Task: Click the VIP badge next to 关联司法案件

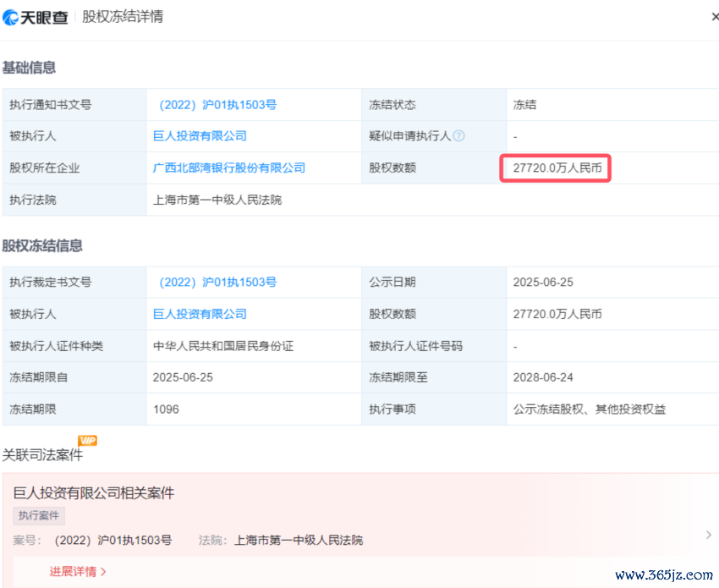Action: (87, 441)
